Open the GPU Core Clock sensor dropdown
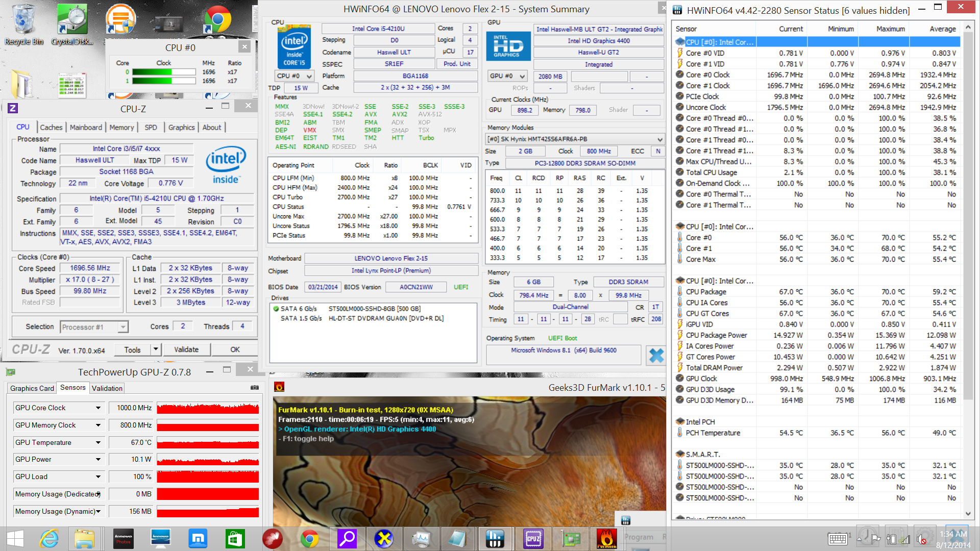The image size is (980, 551). (x=98, y=408)
